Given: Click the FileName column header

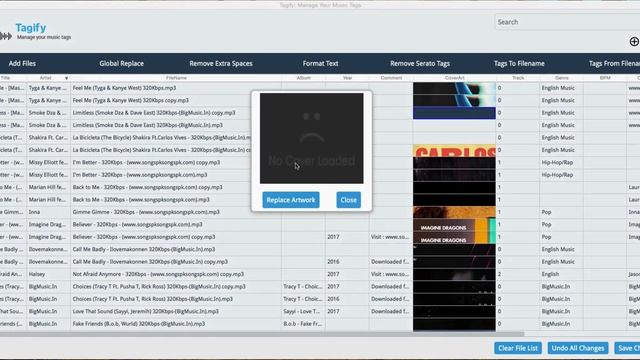Looking at the screenshot, I should click(176, 78).
